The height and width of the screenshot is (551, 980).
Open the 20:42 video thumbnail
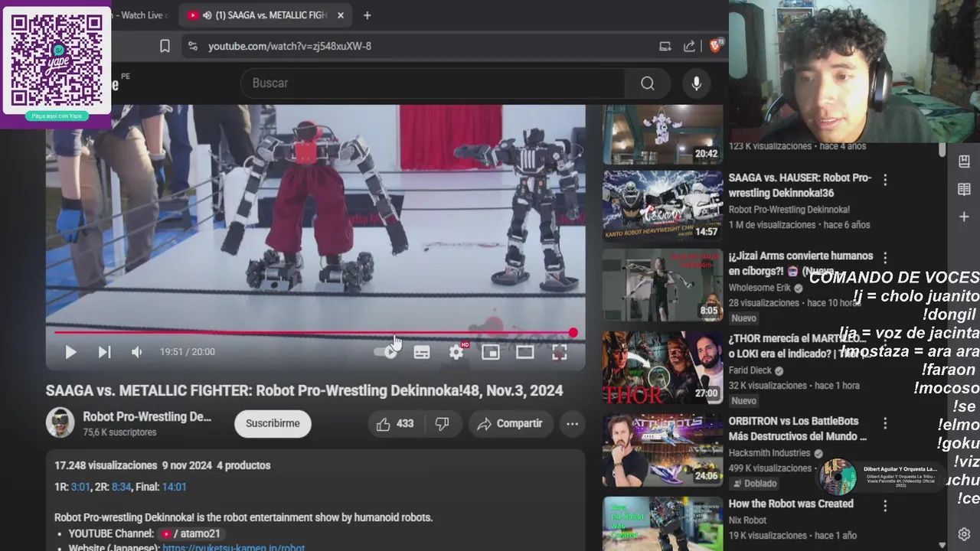(x=662, y=135)
